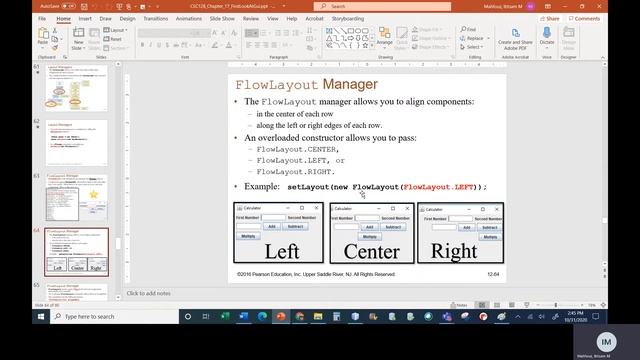The height and width of the screenshot is (360, 640).
Task: Open PowerPoint from the Windows taskbar
Action: pos(281,316)
